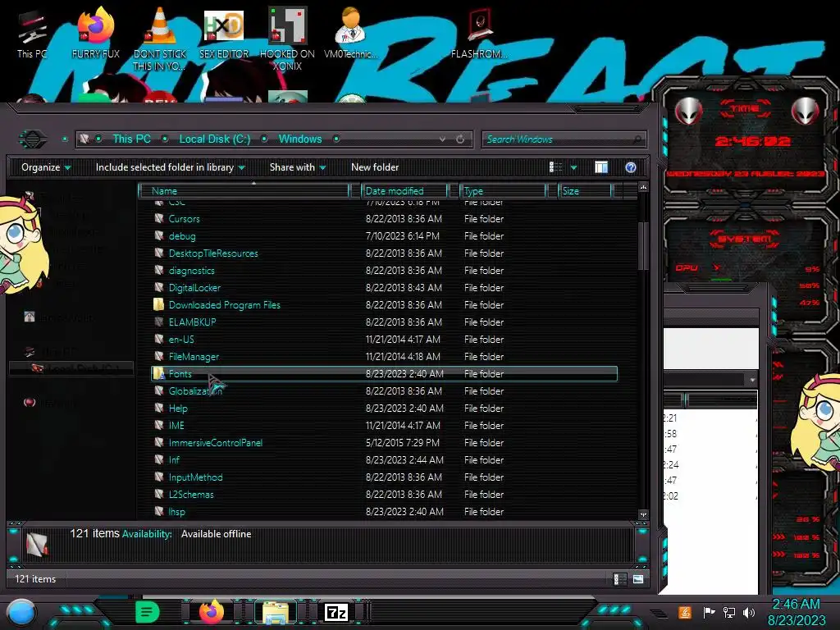
Task: Select the DesktopTileResources folder
Action: (384, 253)
